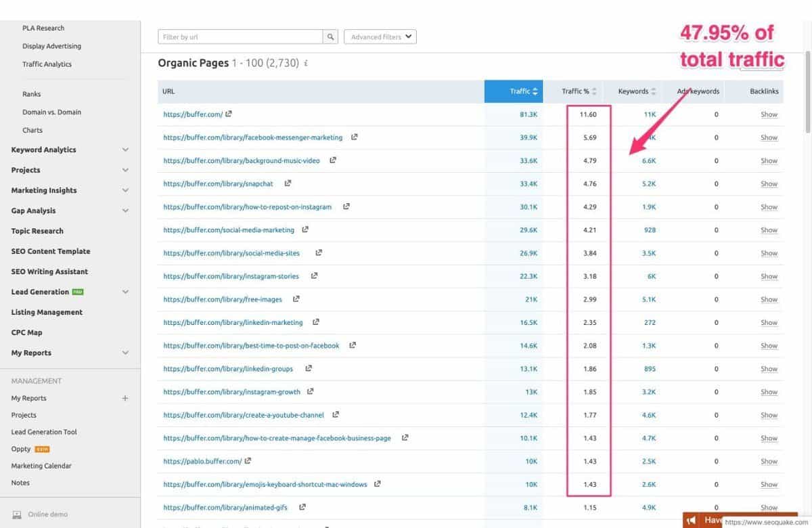This screenshot has width=812, height=528.
Task: Open external link icon for instagram-stories URL
Action: point(314,276)
